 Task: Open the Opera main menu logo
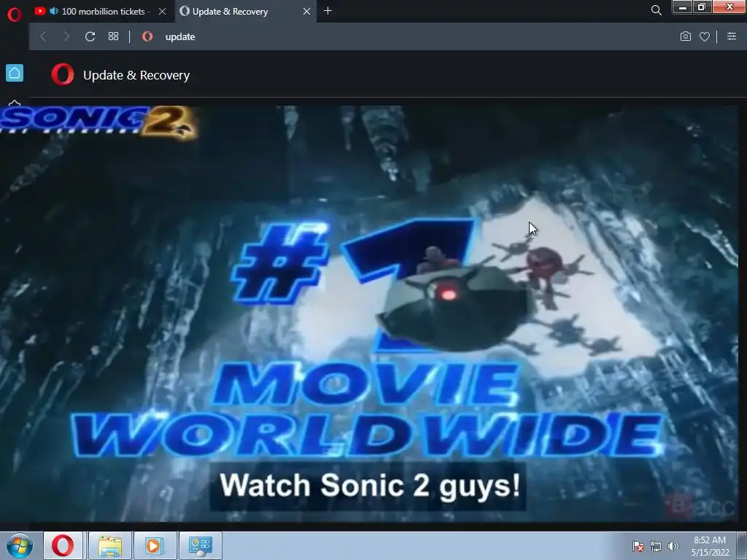(x=15, y=15)
